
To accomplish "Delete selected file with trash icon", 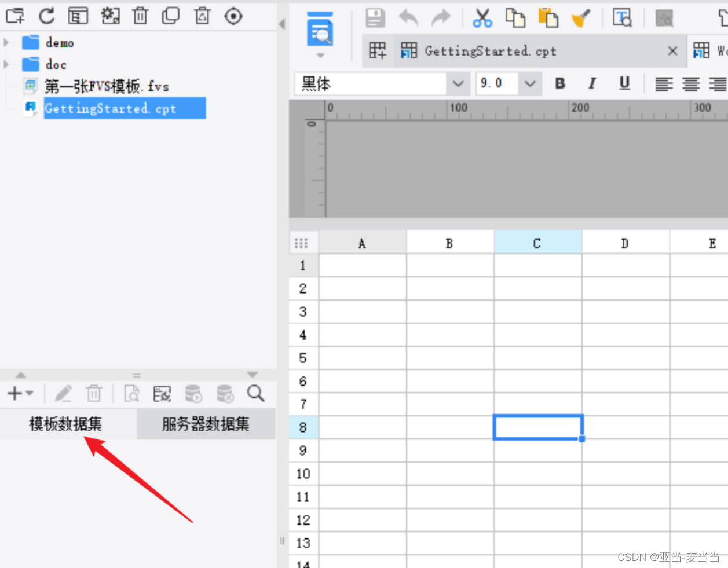I will pyautogui.click(x=140, y=16).
